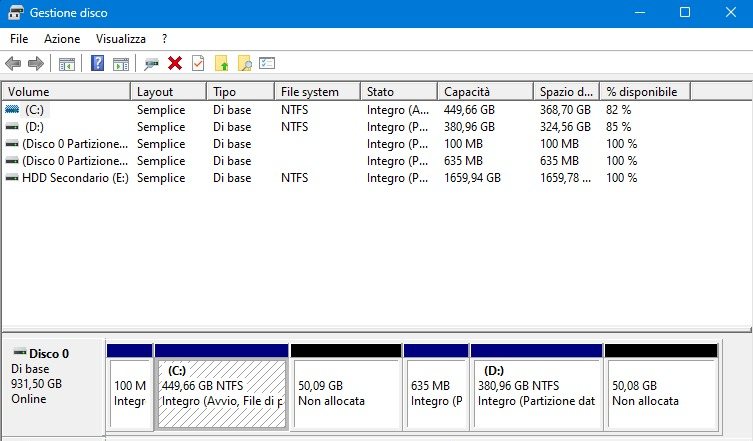Select the 100 M partition block
This screenshot has height=441, width=753.
tap(130, 386)
